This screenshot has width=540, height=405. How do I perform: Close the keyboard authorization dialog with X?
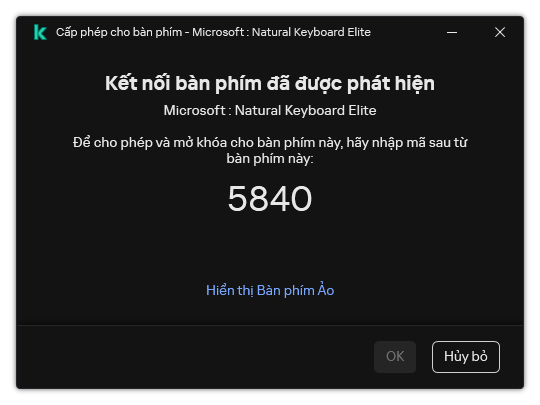(500, 32)
